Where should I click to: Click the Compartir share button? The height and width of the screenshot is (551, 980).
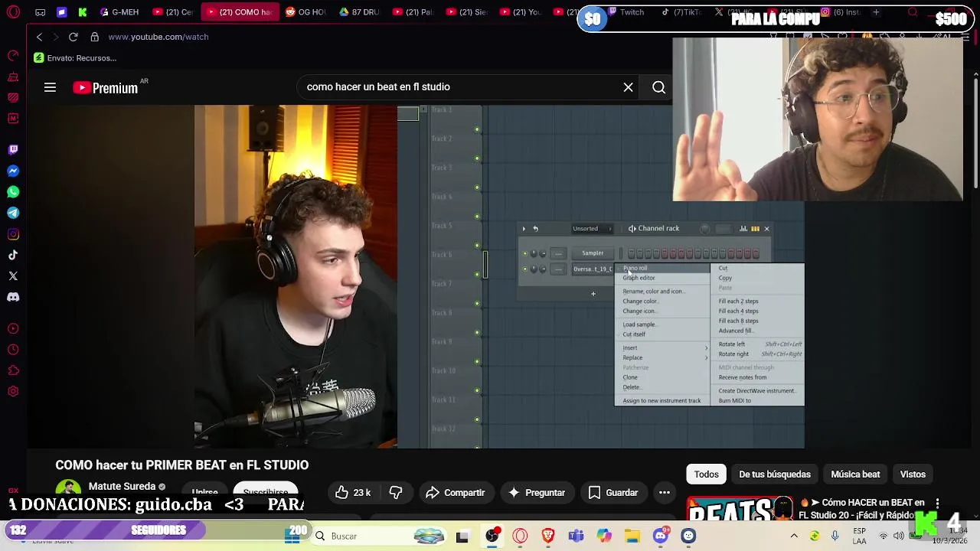click(x=456, y=493)
